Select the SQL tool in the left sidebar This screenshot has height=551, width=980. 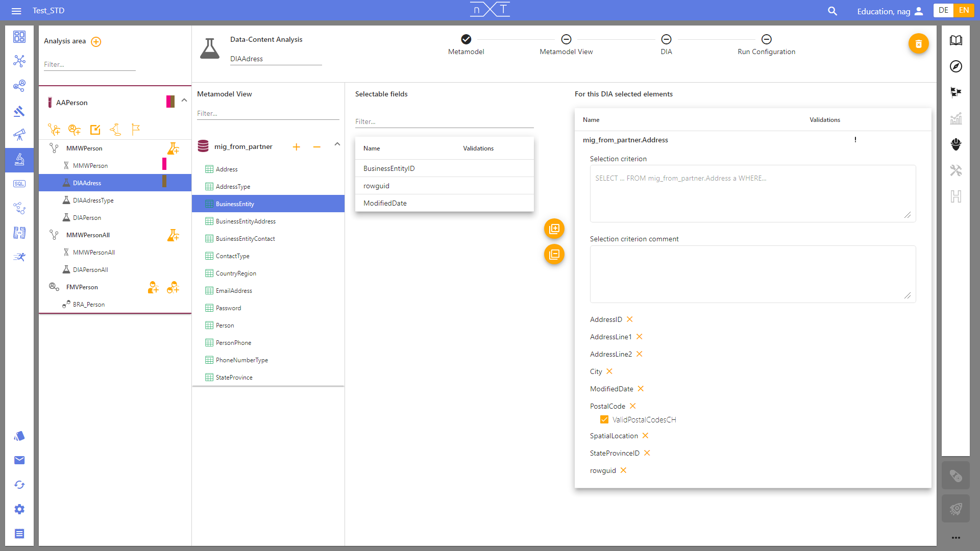tap(19, 184)
